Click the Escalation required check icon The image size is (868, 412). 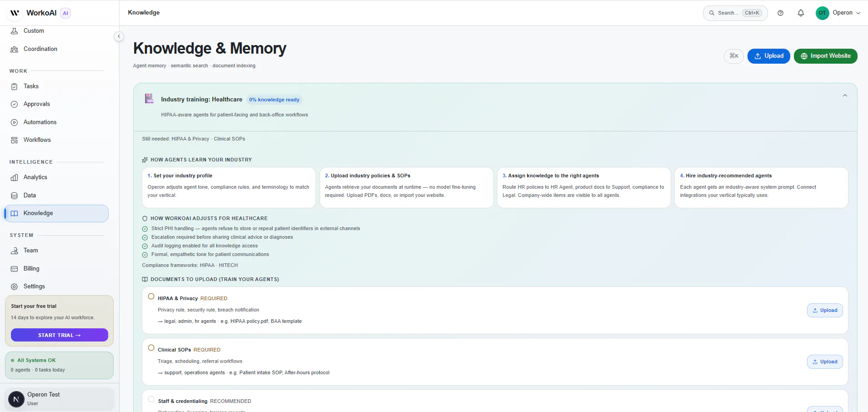145,238
